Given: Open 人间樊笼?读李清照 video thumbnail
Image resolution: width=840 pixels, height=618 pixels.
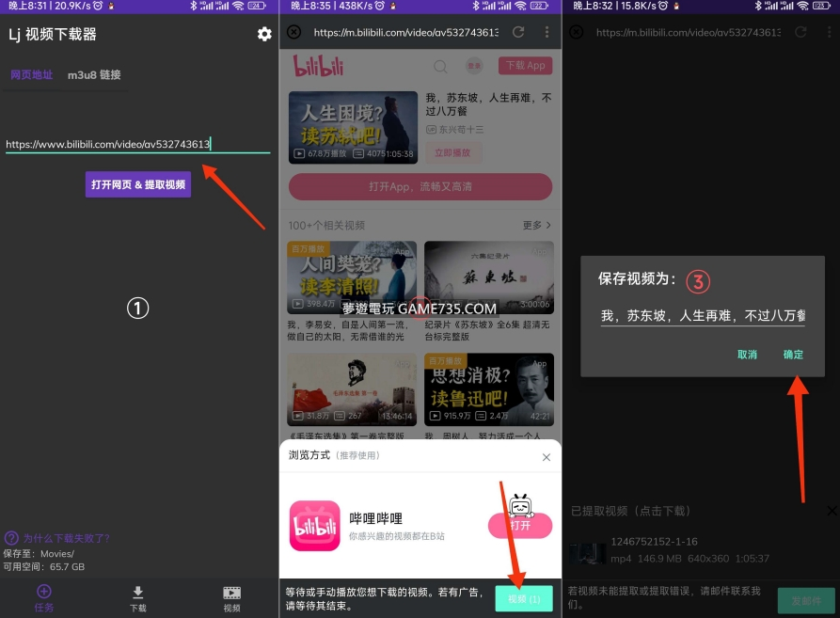Looking at the screenshot, I should click(x=352, y=277).
